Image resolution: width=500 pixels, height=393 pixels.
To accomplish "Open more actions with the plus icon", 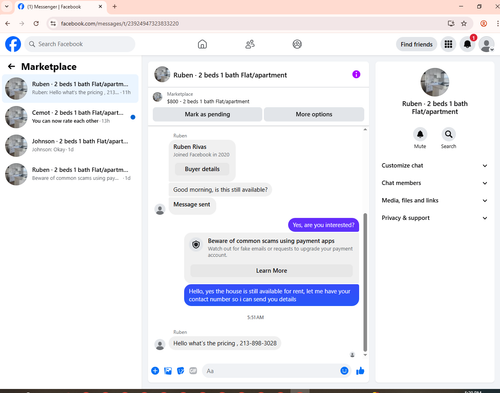I will click(x=155, y=371).
